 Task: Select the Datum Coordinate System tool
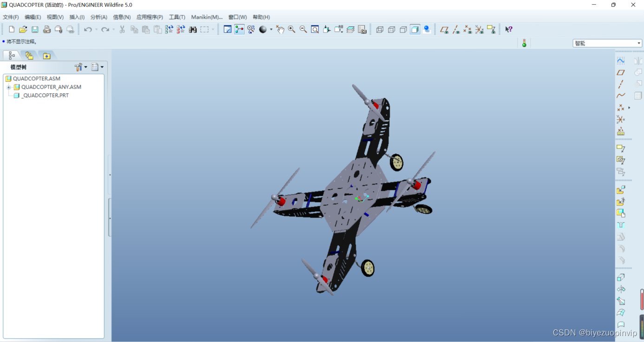(621, 119)
